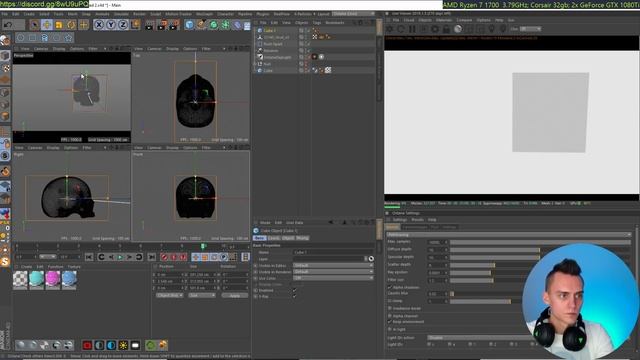
Task: Open the Render menu in main menu bar
Action: point(139,14)
